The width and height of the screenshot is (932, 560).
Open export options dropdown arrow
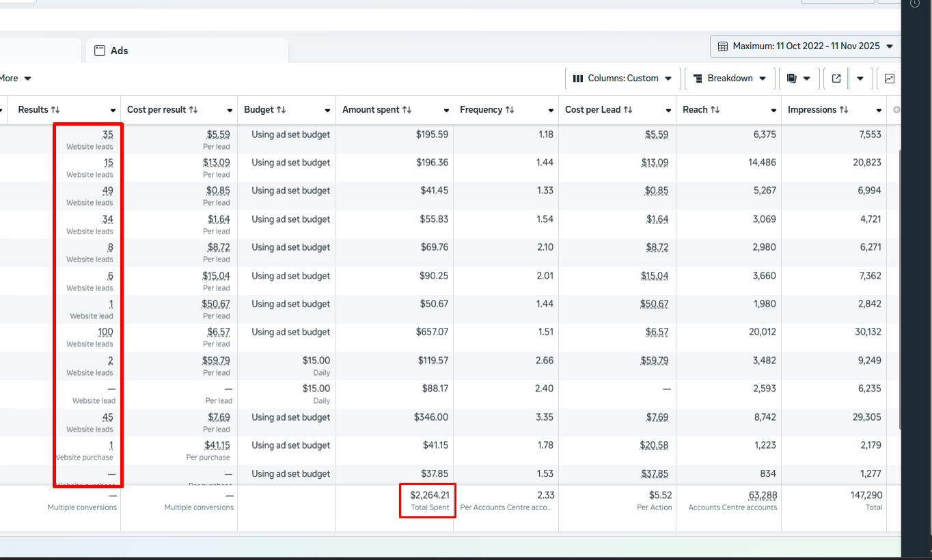860,79
